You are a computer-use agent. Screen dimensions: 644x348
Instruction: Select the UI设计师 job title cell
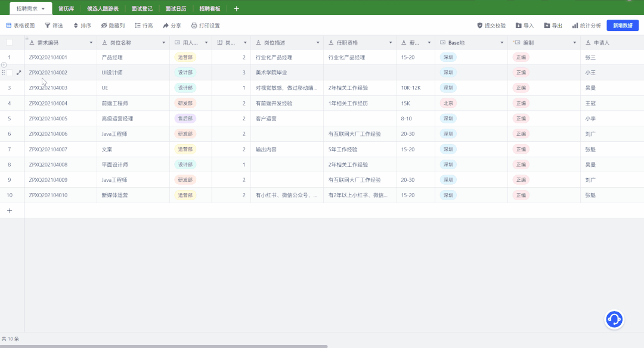click(133, 73)
